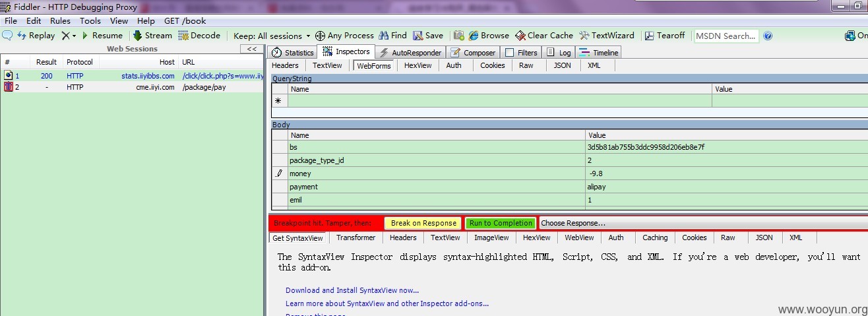Open the Tools menu
The height and width of the screenshot is (316, 868).
(90, 21)
